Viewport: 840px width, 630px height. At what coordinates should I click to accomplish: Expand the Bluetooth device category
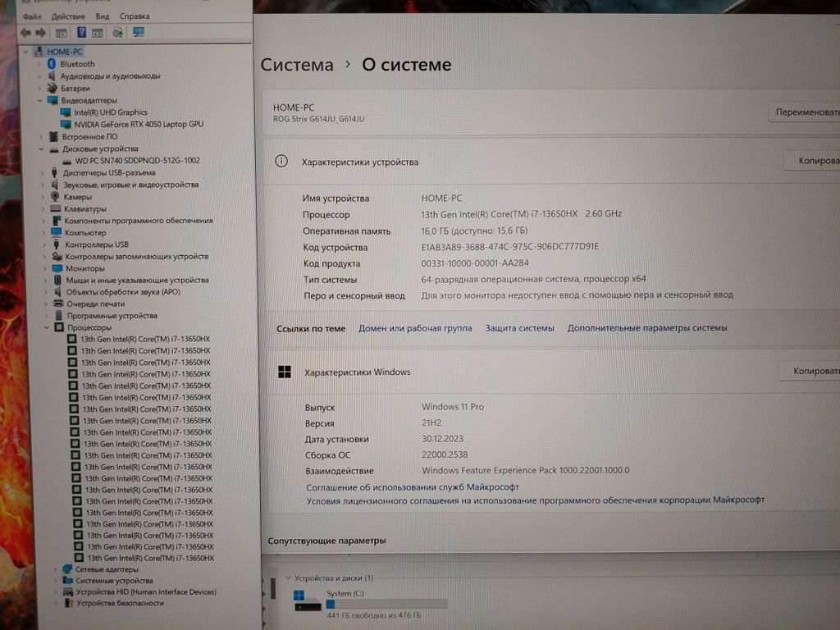39,64
